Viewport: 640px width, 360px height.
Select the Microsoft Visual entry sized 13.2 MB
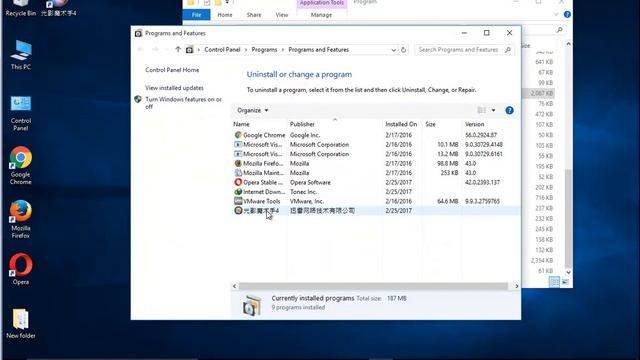point(376,154)
